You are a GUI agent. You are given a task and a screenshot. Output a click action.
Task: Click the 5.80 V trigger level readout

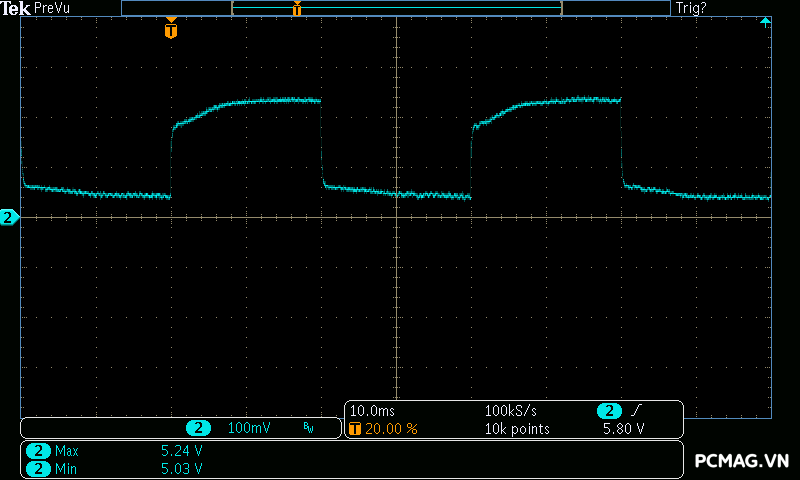click(623, 429)
